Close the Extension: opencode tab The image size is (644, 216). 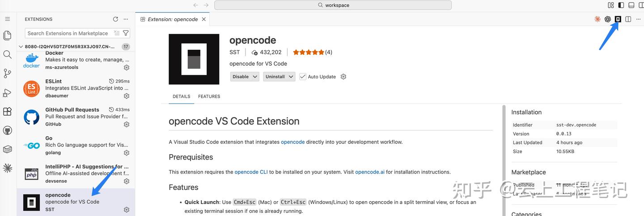pos(204,19)
